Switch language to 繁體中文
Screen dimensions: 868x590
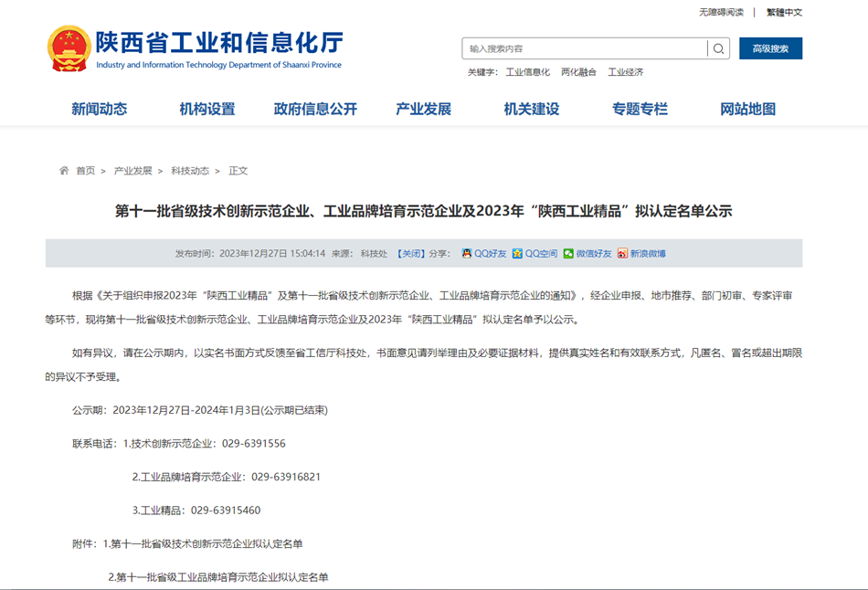[x=784, y=12]
